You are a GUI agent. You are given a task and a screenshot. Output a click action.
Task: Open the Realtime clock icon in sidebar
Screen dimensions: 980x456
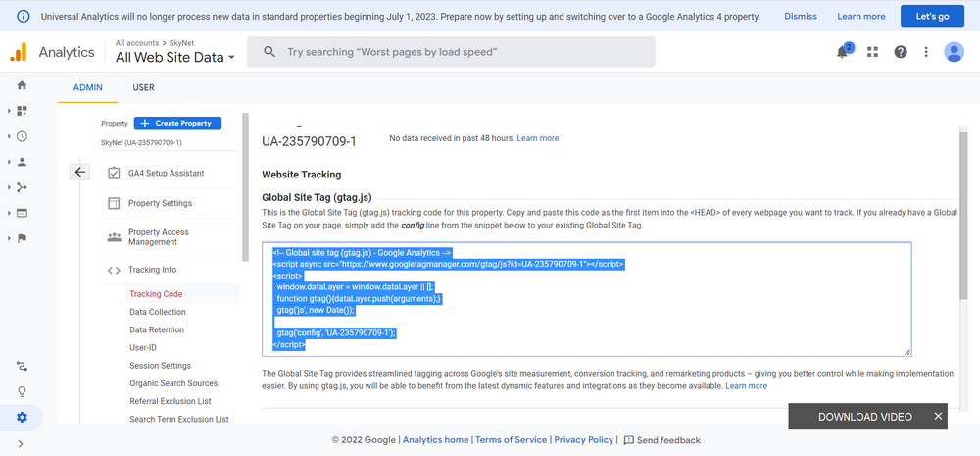[x=22, y=136]
